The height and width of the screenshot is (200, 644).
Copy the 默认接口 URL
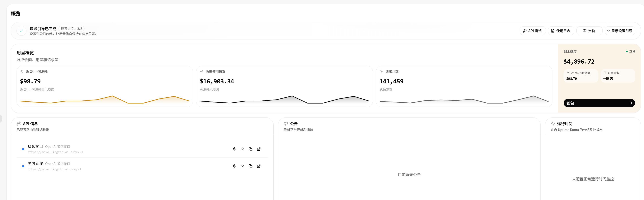(251, 149)
